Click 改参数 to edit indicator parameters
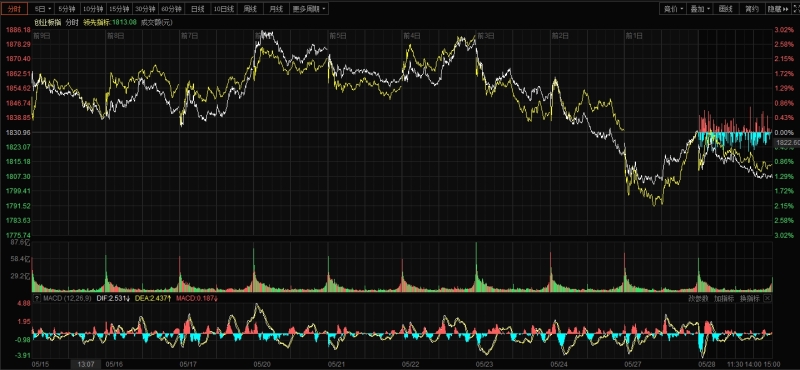This screenshot has height=370, width=800. point(698,298)
